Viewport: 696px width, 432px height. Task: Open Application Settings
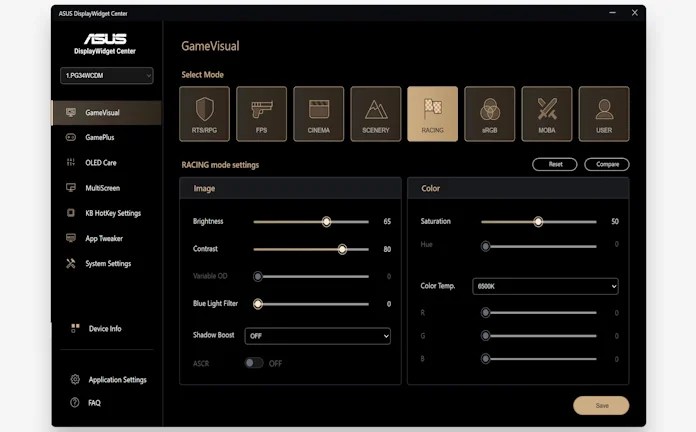117,380
